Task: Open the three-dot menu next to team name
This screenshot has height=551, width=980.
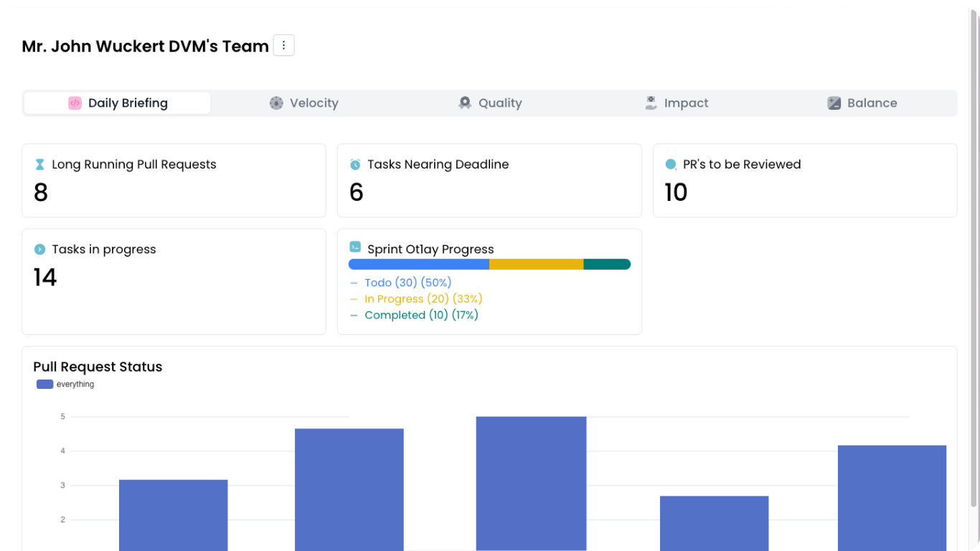Action: click(x=283, y=46)
